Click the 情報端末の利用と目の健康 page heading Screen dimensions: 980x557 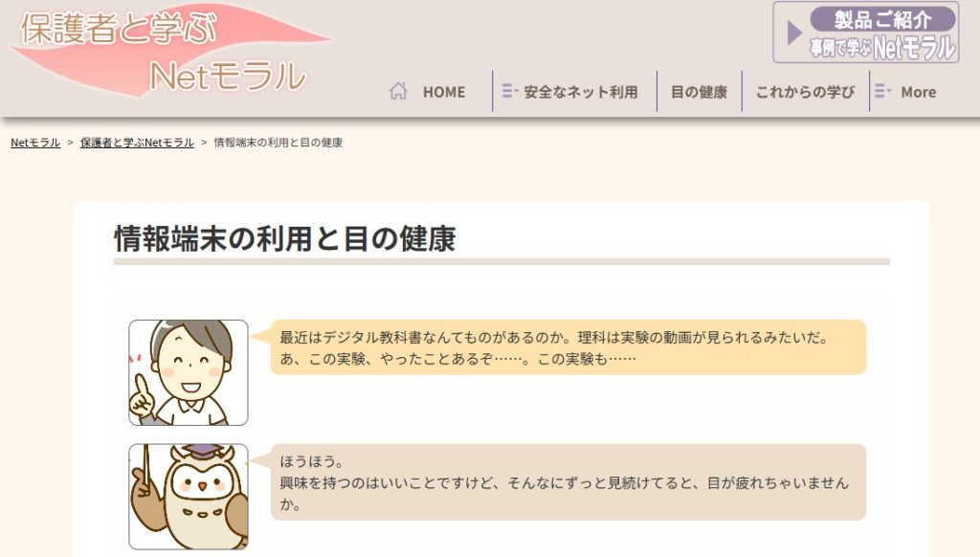[285, 238]
